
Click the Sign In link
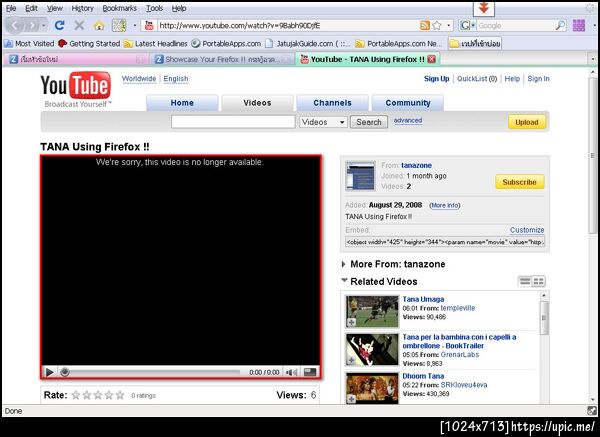(x=538, y=78)
